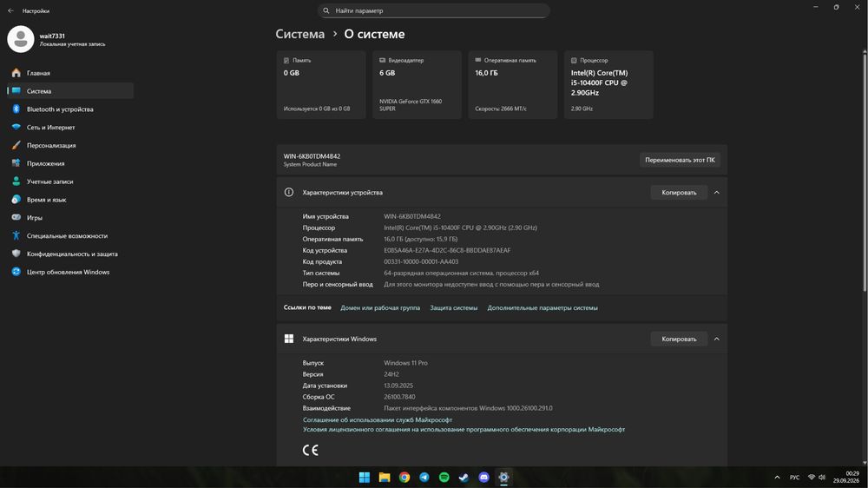
Task: Click the Характеристики устройства info icon
Action: point(289,192)
